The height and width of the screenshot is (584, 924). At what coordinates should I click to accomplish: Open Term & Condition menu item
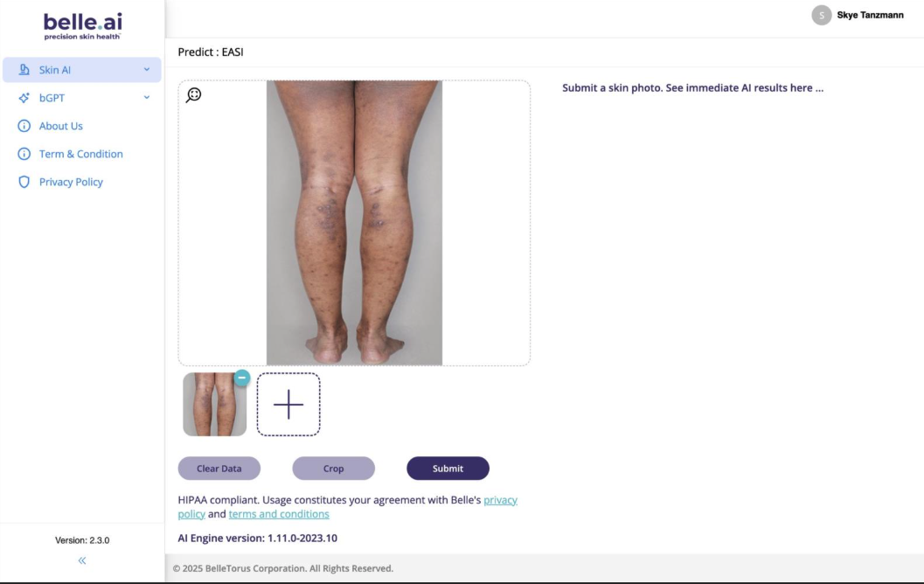pos(82,154)
